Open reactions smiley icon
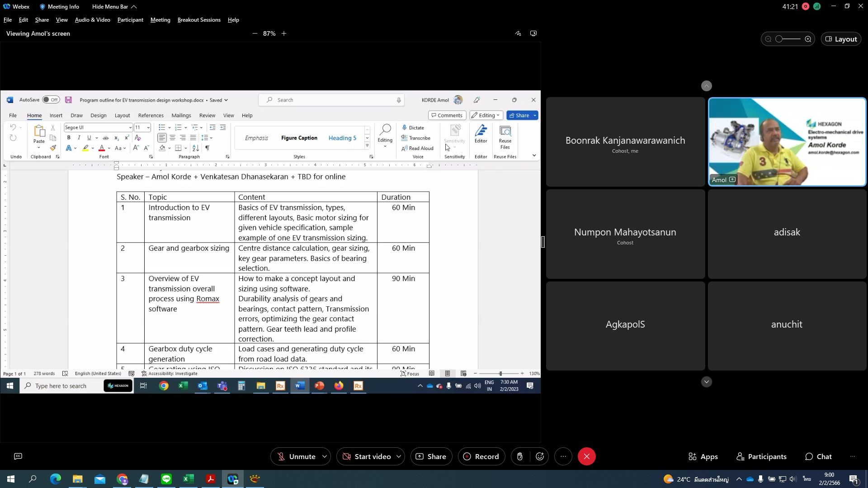 [x=540, y=456]
